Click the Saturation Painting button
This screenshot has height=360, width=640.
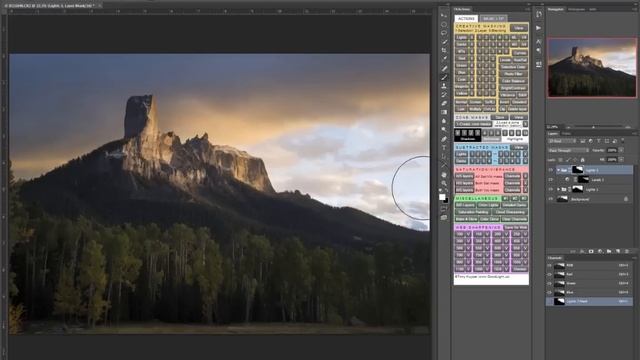pos(473,212)
